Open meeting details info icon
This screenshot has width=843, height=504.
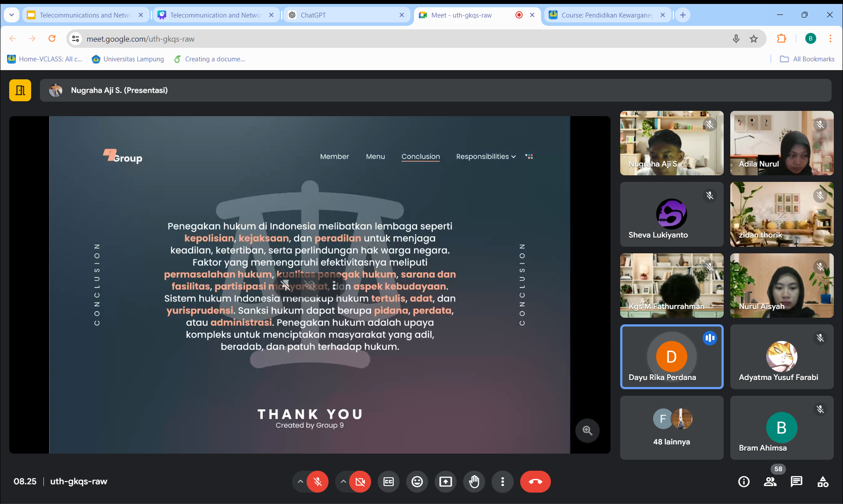744,482
